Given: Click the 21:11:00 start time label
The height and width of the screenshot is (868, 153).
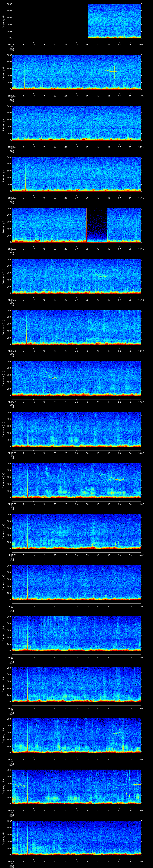Looking at the screenshot, I should click(12, 146).
